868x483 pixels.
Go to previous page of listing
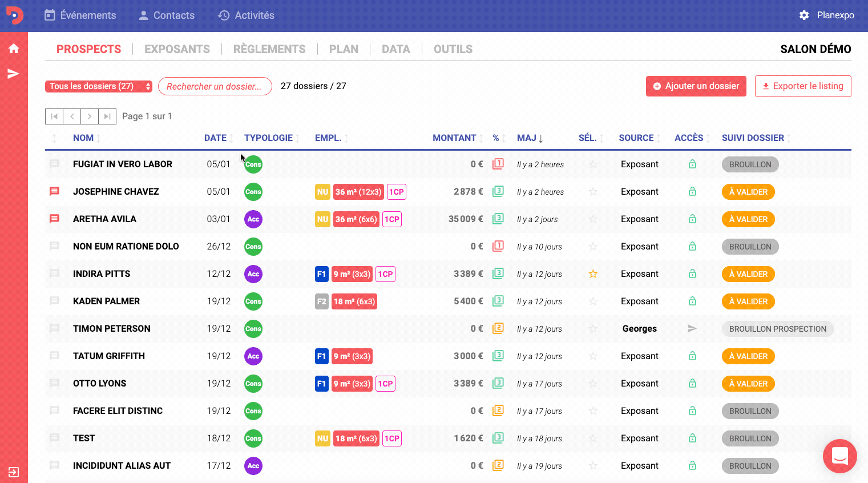point(72,116)
